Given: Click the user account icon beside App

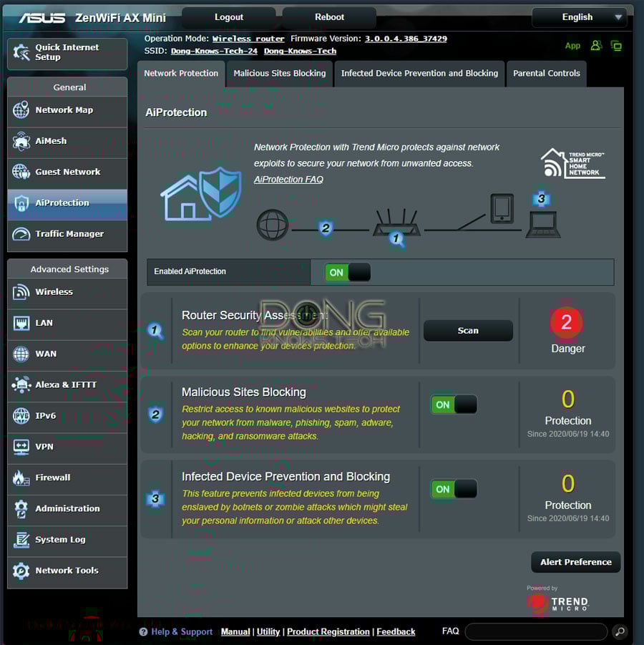Looking at the screenshot, I should (x=596, y=45).
